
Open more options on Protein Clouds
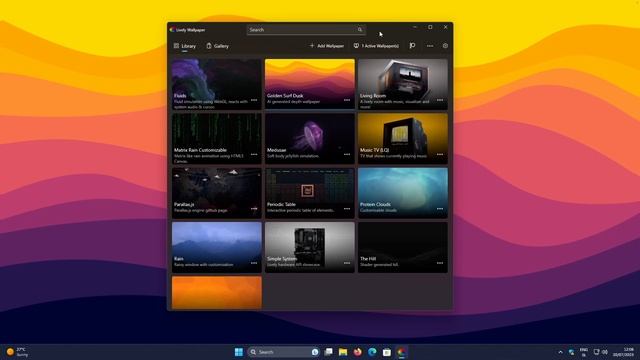pyautogui.click(x=440, y=209)
